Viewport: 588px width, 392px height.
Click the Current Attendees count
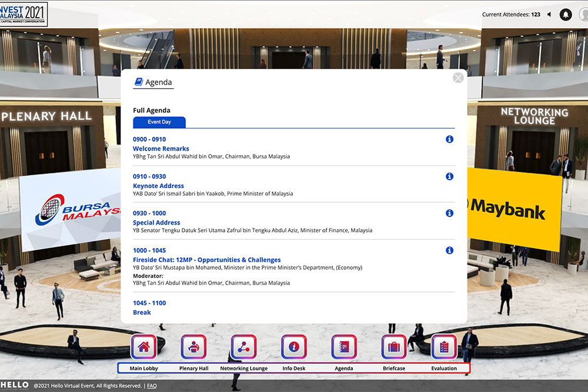(511, 15)
